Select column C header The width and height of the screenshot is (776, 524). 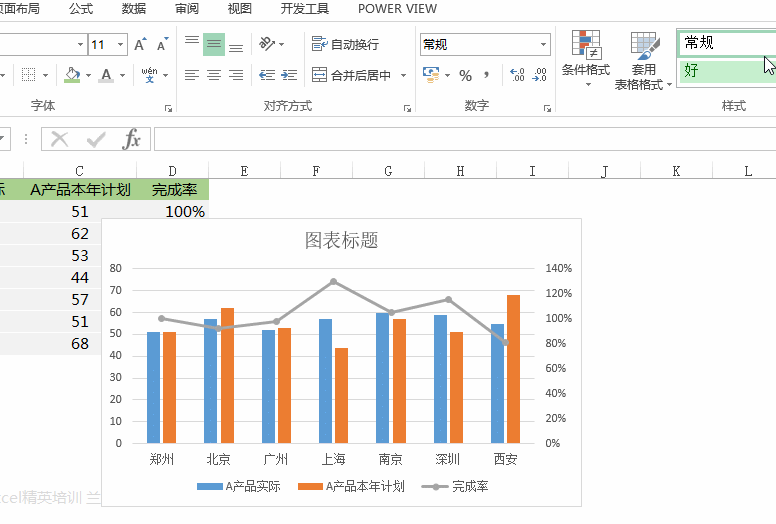[80, 171]
